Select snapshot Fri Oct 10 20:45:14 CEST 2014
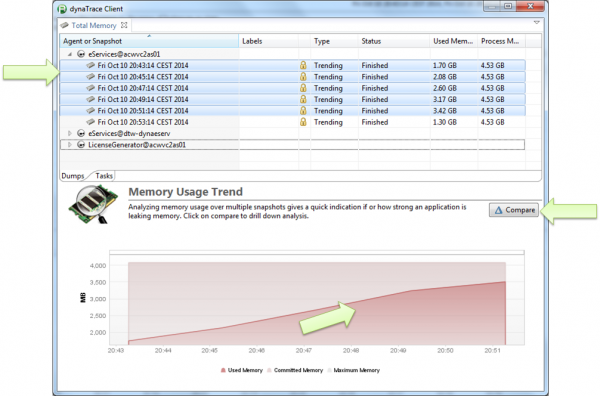The image size is (600, 396). (143, 77)
